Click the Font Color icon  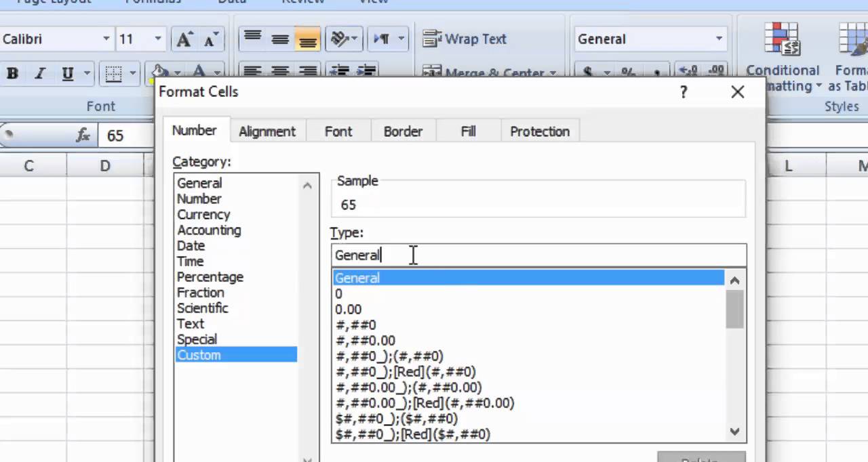point(199,71)
